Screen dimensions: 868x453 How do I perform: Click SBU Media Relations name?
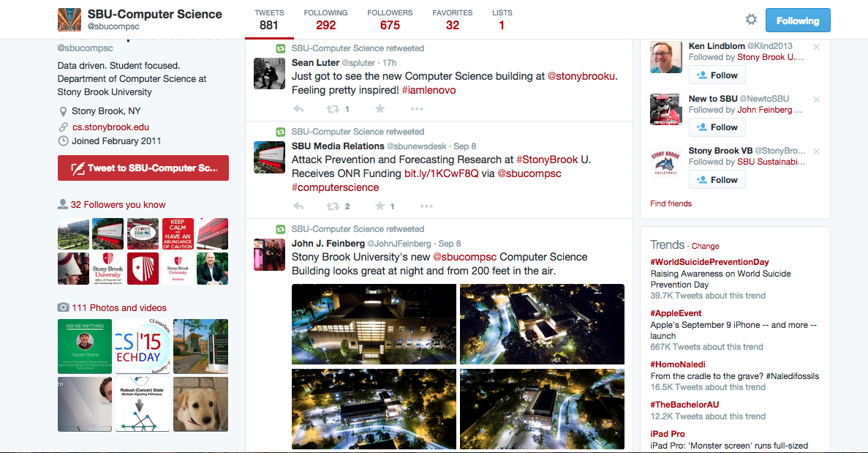pyautogui.click(x=338, y=146)
